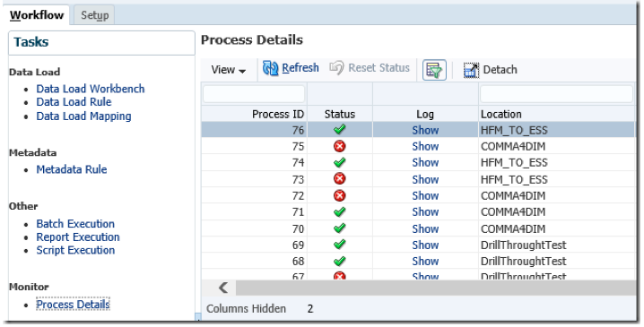Image resolution: width=644 pixels, height=327 pixels.
Task: Switch to the Workflow tab
Action: [x=37, y=15]
